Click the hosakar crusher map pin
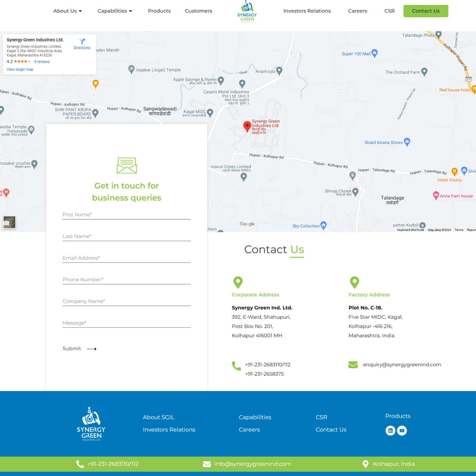This screenshot has height=476, width=476. 34,164
